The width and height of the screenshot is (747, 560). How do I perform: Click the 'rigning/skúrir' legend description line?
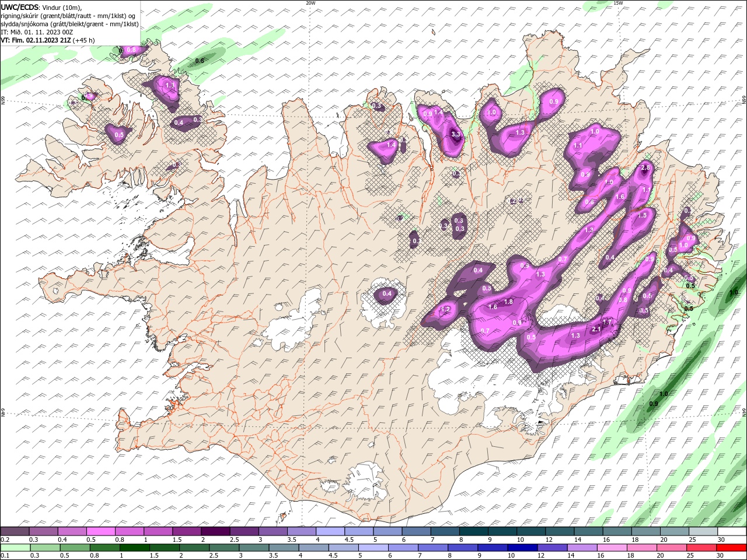[x=68, y=16]
